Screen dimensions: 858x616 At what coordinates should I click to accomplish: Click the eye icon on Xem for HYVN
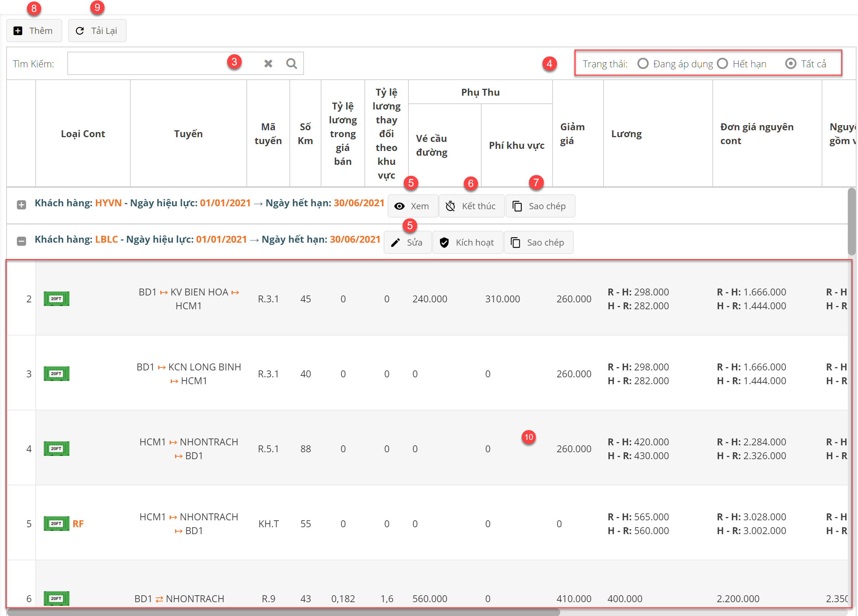pyautogui.click(x=399, y=206)
